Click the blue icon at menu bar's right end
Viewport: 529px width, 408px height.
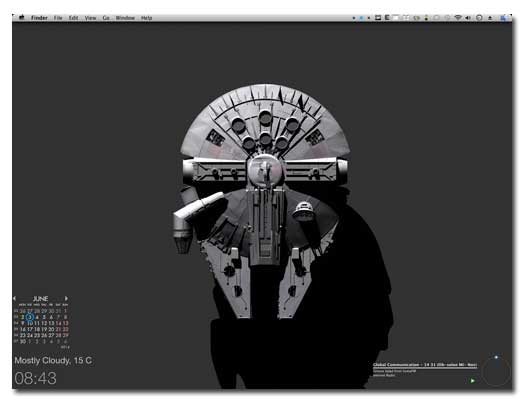[x=503, y=18]
